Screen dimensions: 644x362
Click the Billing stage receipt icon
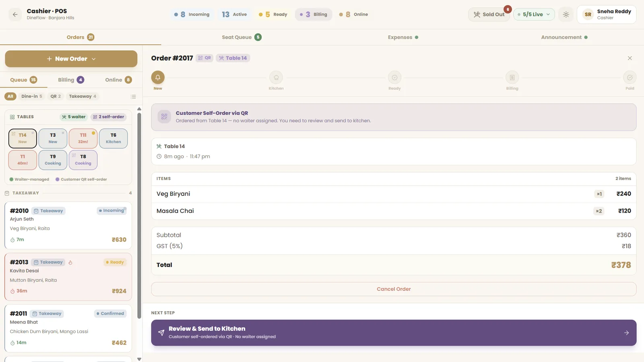512,77
